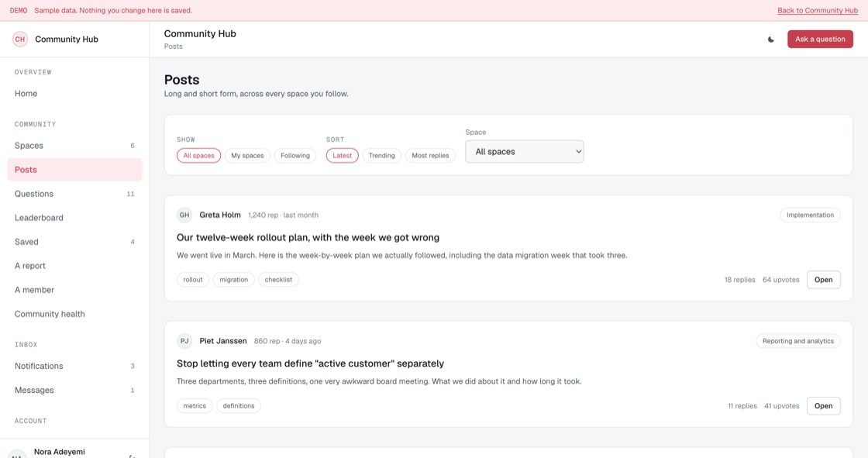Open A member in the sidebar

[x=74, y=290]
